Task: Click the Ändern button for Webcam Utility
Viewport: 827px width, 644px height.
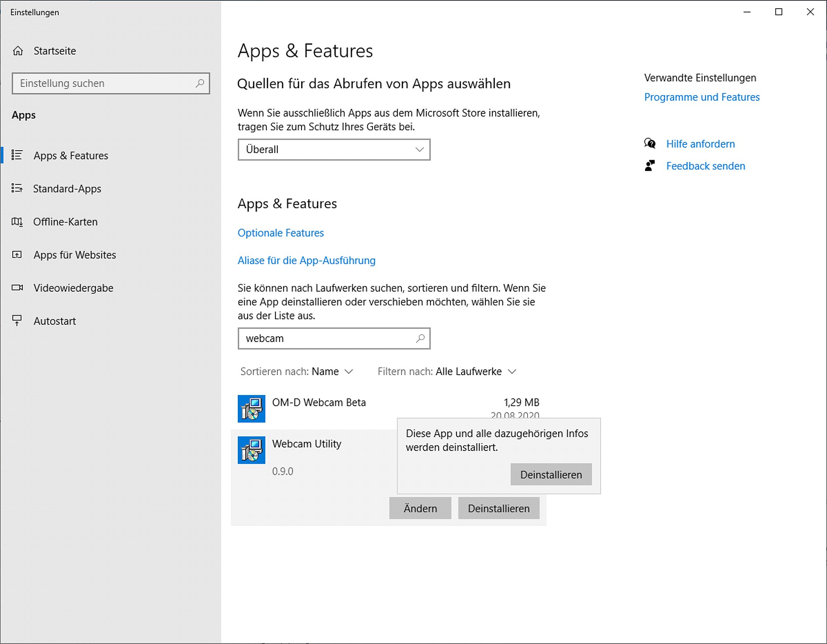Action: point(420,508)
